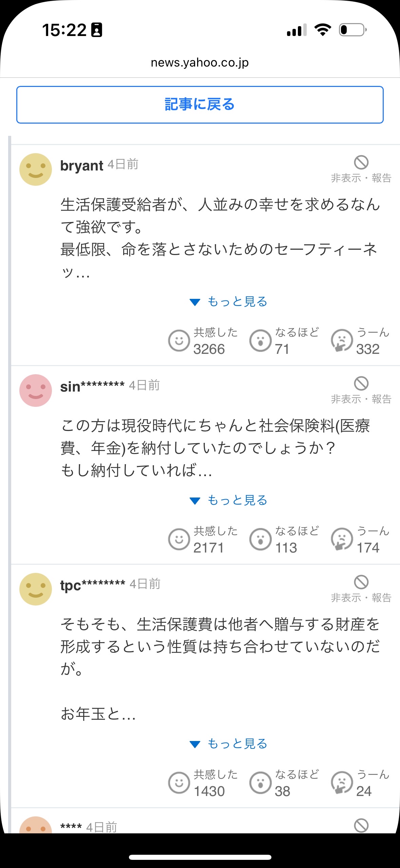Tap the news.yahoo.co.jp address bar
Screen dimensions: 400x868
(x=200, y=62)
